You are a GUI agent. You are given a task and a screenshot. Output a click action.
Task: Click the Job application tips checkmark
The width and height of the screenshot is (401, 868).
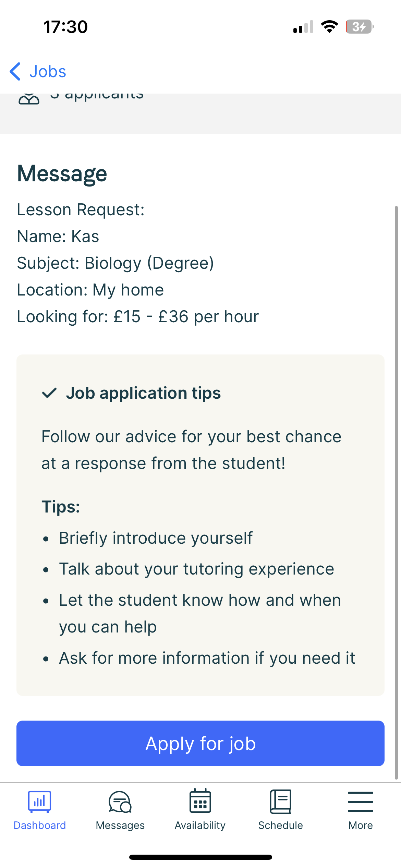point(49,393)
